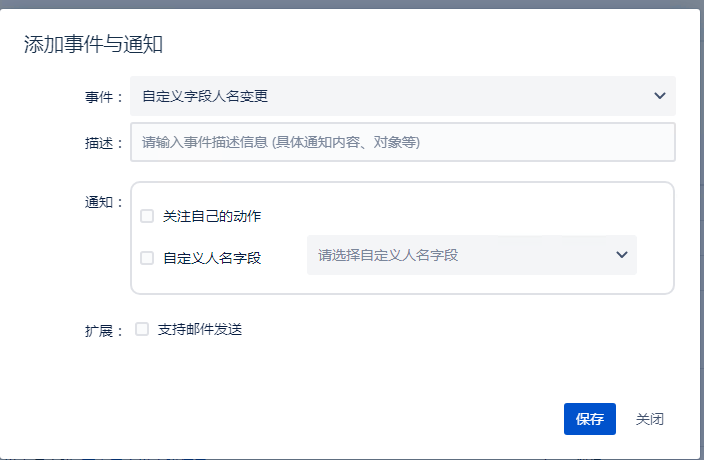Click the chevron arrow beside 请选择自定义人名字段
This screenshot has height=460, width=704.
[621, 255]
